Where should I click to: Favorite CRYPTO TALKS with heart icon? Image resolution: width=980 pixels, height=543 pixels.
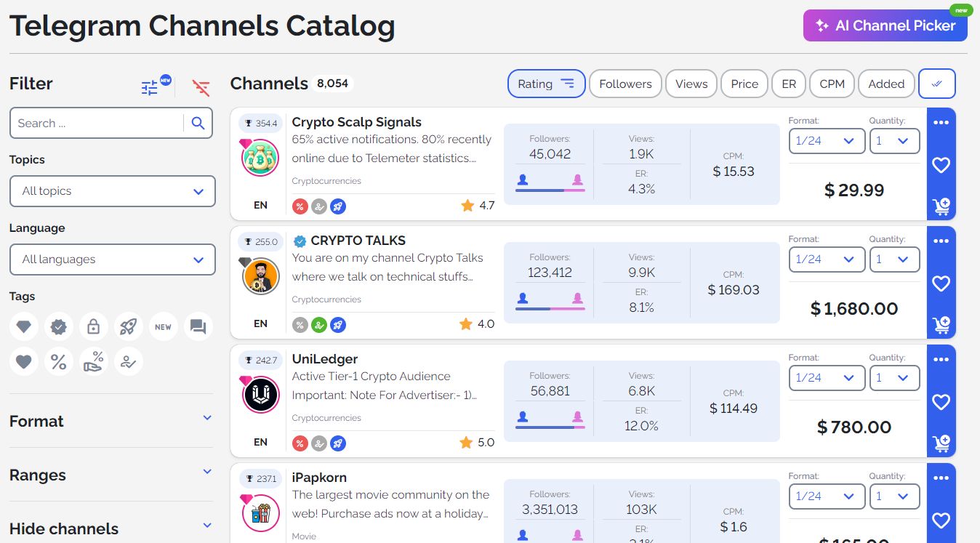(941, 283)
